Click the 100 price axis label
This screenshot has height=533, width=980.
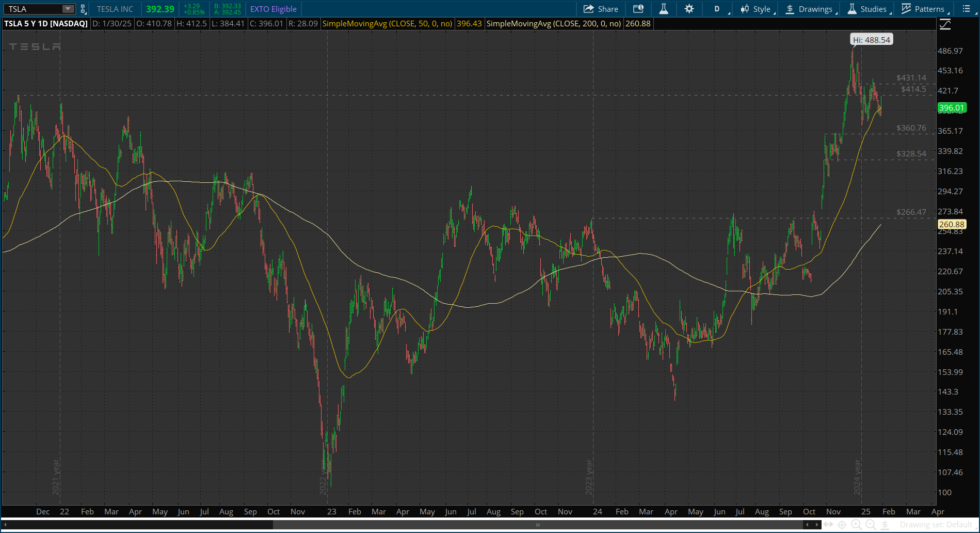pyautogui.click(x=944, y=492)
